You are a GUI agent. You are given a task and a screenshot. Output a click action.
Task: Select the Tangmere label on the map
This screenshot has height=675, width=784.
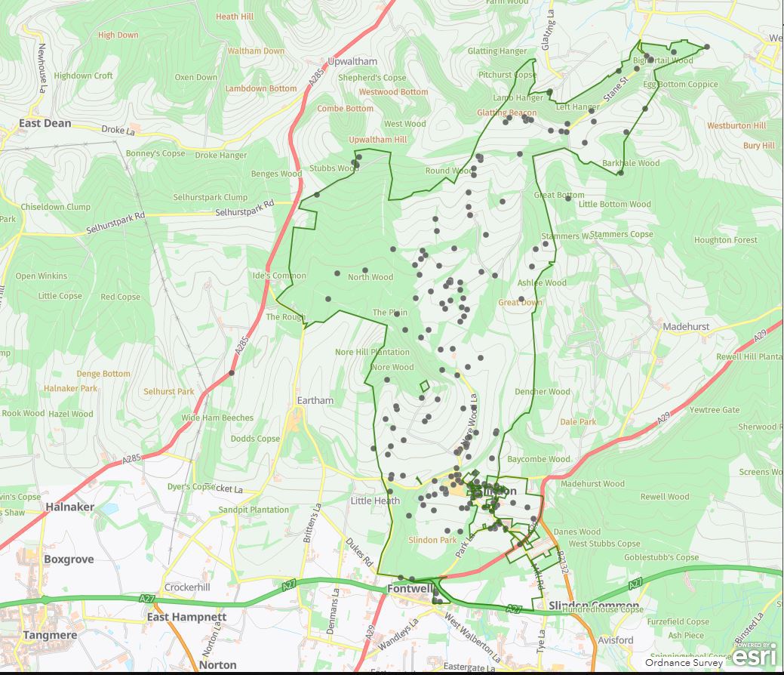[51, 635]
